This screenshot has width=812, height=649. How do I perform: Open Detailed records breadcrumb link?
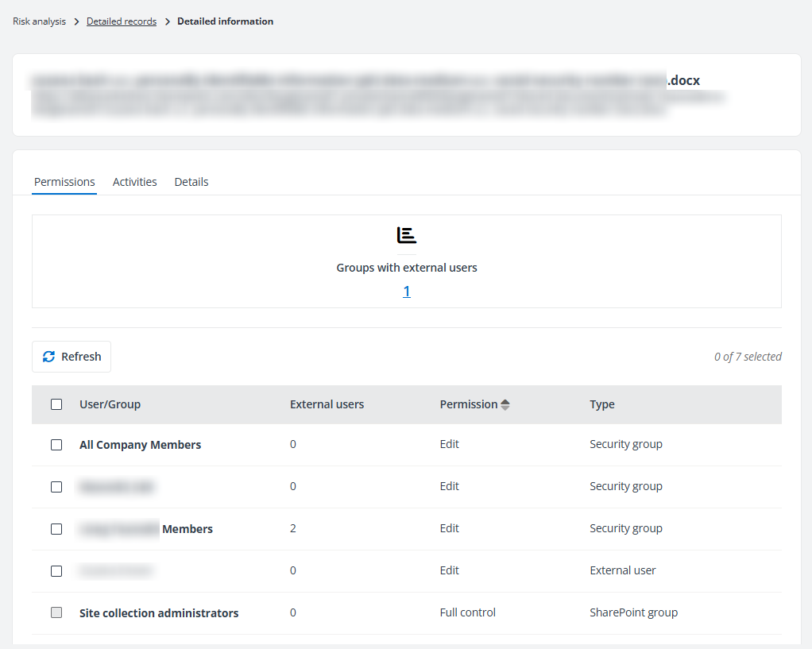(x=122, y=21)
